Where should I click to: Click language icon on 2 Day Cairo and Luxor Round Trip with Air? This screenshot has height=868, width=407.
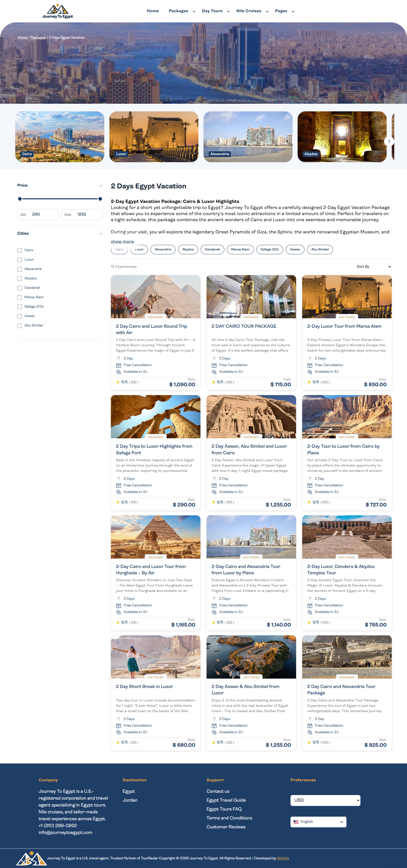pos(118,372)
